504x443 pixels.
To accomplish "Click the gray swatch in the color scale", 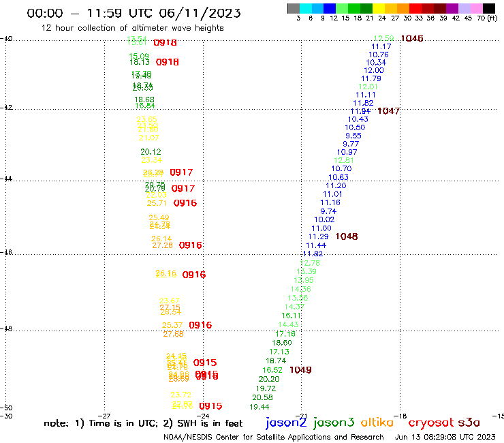I will click(x=294, y=8).
